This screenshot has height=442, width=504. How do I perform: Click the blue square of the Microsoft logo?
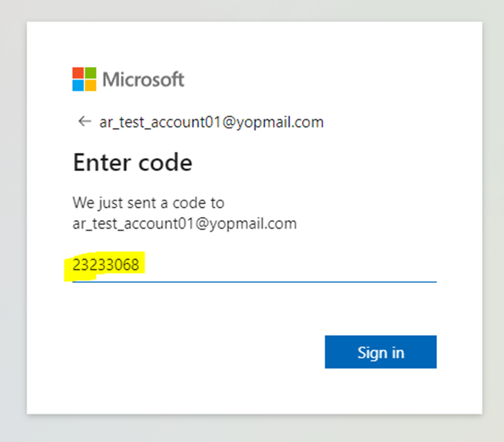[x=78, y=85]
